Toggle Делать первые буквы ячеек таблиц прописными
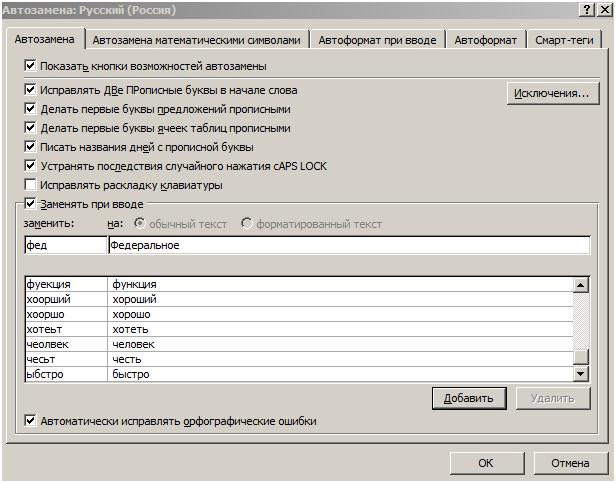 (30, 127)
